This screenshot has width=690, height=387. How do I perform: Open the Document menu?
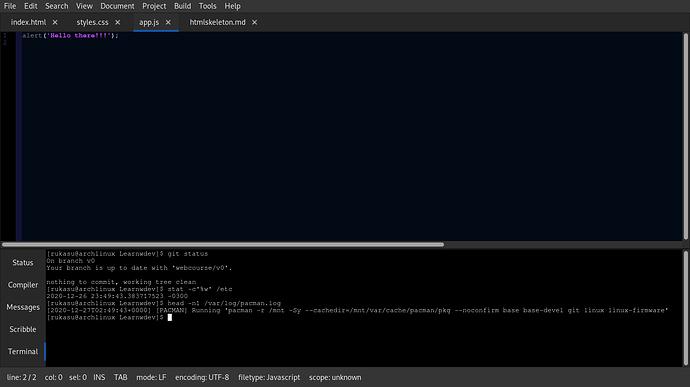coord(117,6)
